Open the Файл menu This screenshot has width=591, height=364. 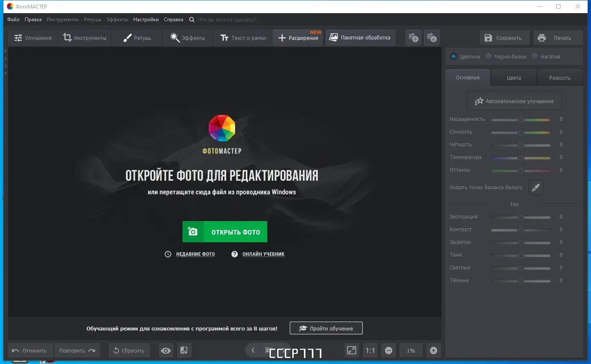coord(13,20)
